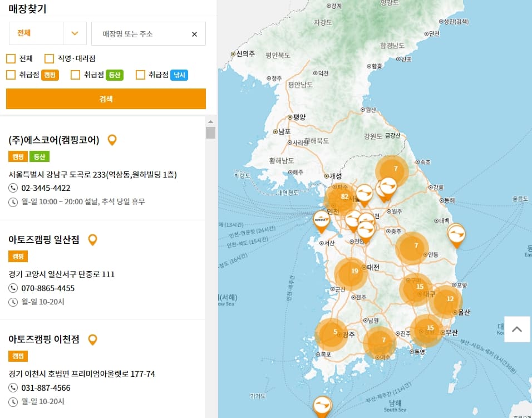Open the 전체 category dropdown
Screen dimensions: 532x418
coord(48,33)
